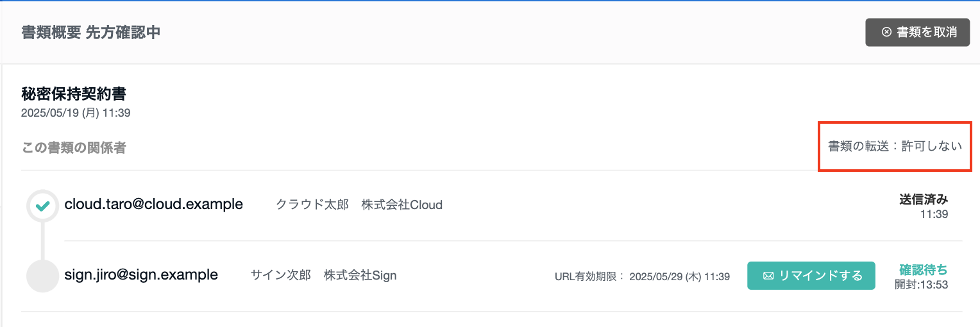Click the 秘密保持契約書 document title
The width and height of the screenshot is (980, 327).
tap(74, 94)
